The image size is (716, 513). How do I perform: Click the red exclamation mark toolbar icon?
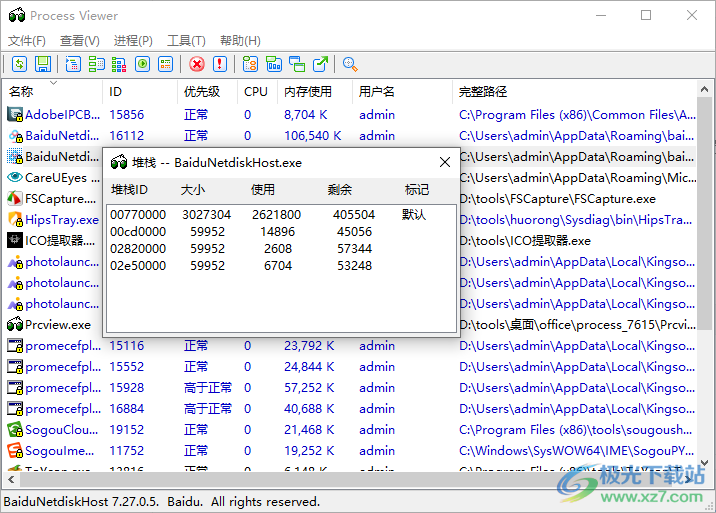point(220,64)
